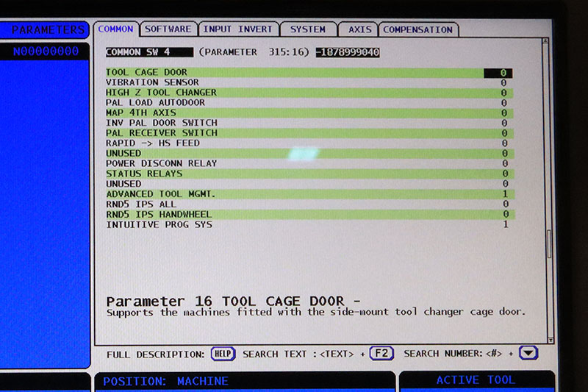This screenshot has width=588, height=392.
Task: Click RND5 IPS HANDWHEEL bit value
Action: (x=506, y=214)
